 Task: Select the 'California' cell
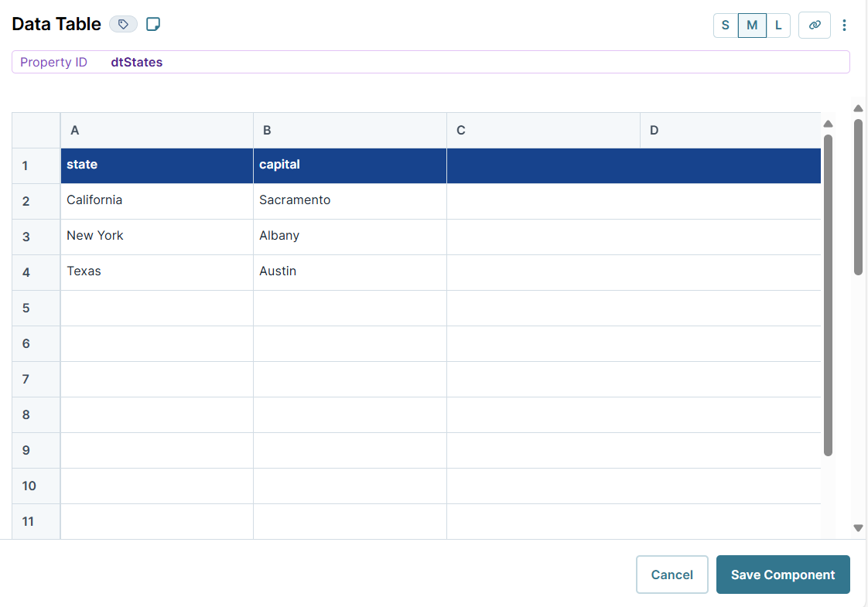point(157,201)
